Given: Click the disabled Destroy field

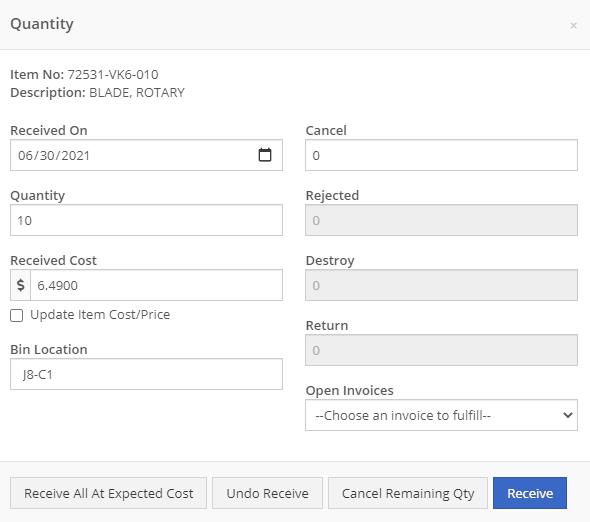Looking at the screenshot, I should click(x=441, y=285).
